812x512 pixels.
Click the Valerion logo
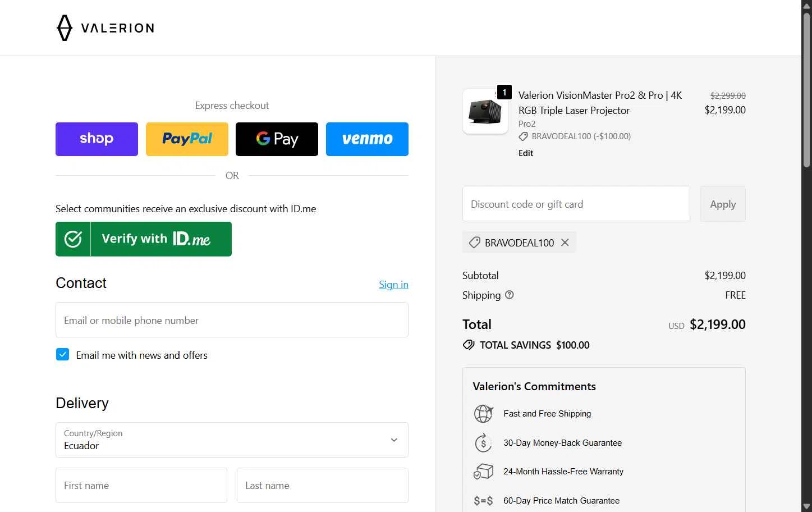(x=105, y=28)
